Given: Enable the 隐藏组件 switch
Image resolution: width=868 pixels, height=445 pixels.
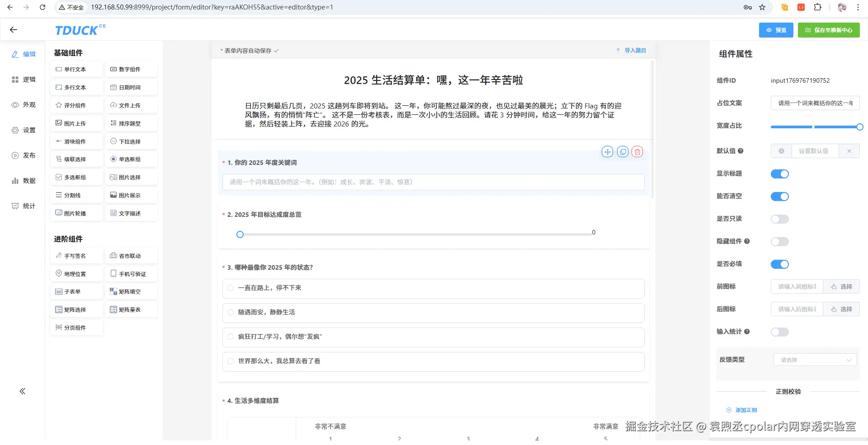Looking at the screenshot, I should [x=780, y=242].
